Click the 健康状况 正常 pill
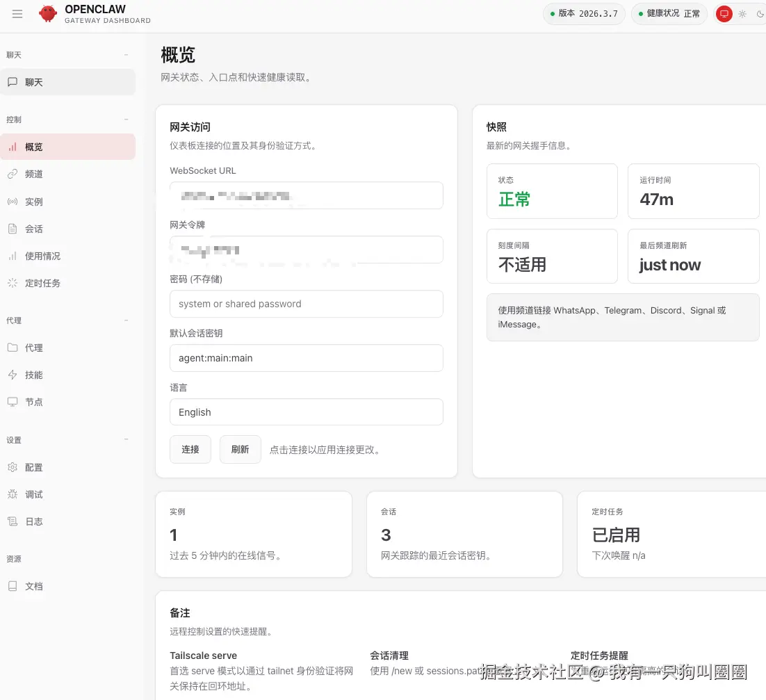 pyautogui.click(x=669, y=14)
